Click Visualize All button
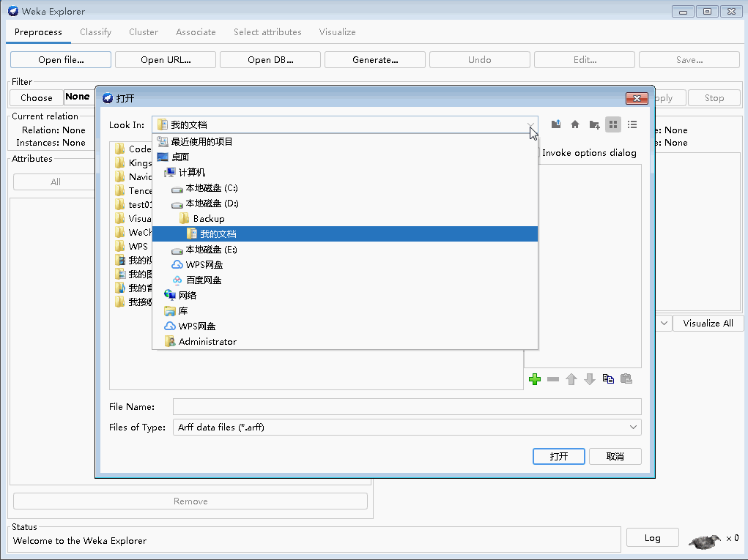This screenshot has height=560, width=748. [708, 323]
